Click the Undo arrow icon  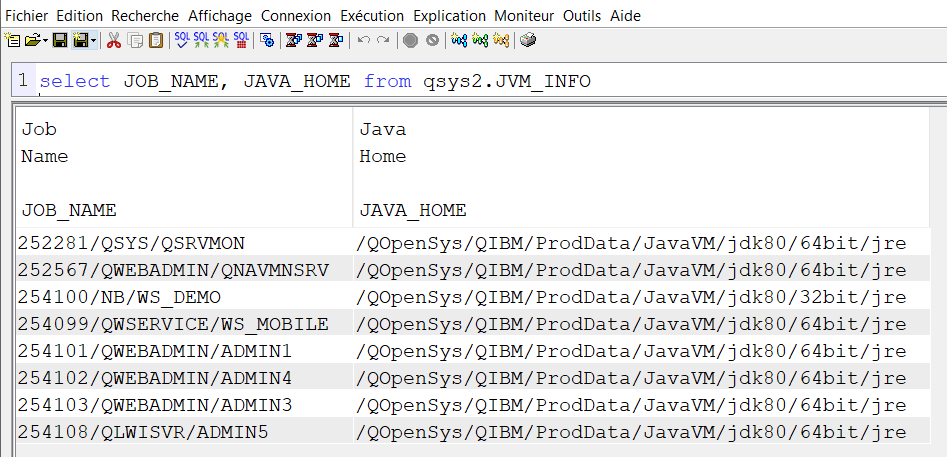364,40
